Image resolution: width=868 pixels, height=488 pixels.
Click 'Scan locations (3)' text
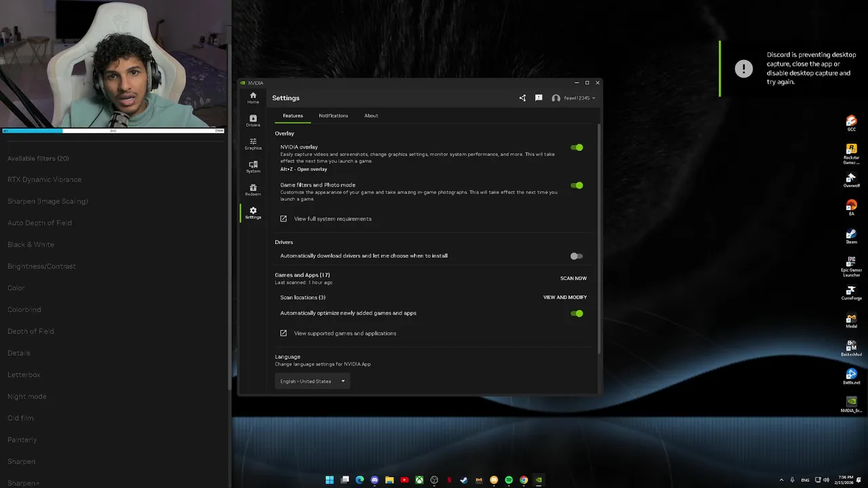coord(302,298)
